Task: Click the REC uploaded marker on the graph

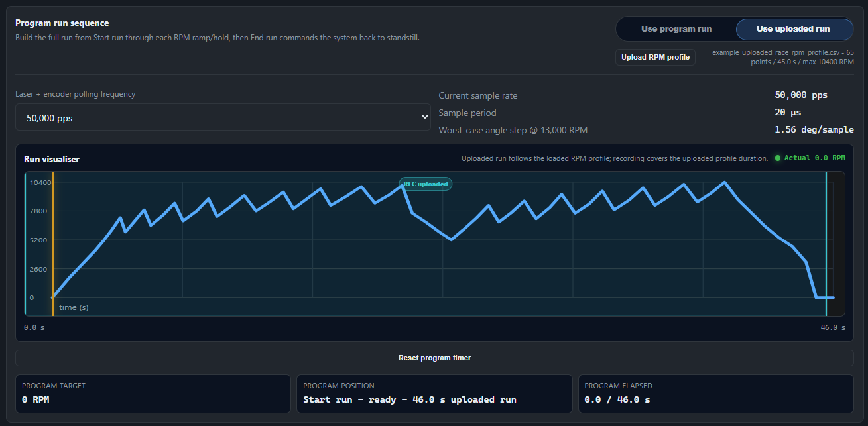Action: (425, 184)
